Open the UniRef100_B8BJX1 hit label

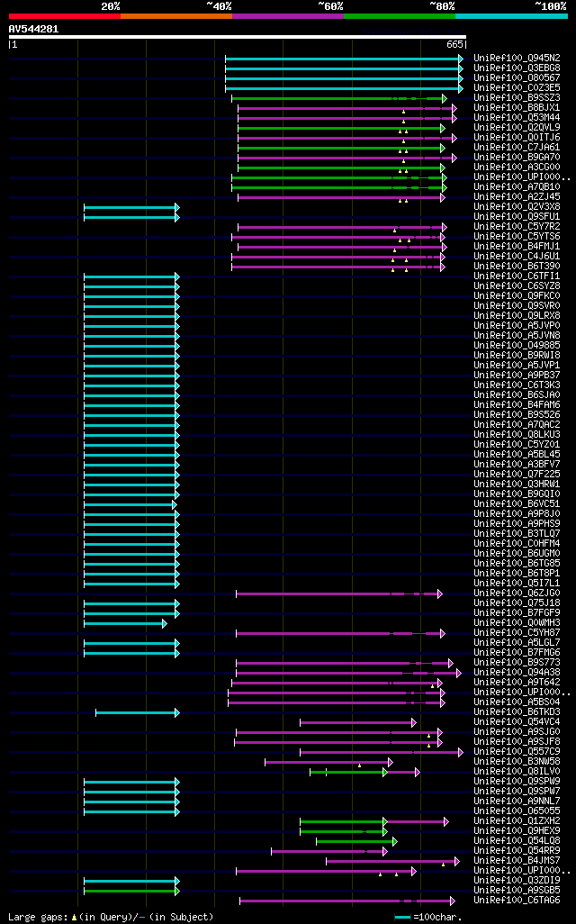517,108
